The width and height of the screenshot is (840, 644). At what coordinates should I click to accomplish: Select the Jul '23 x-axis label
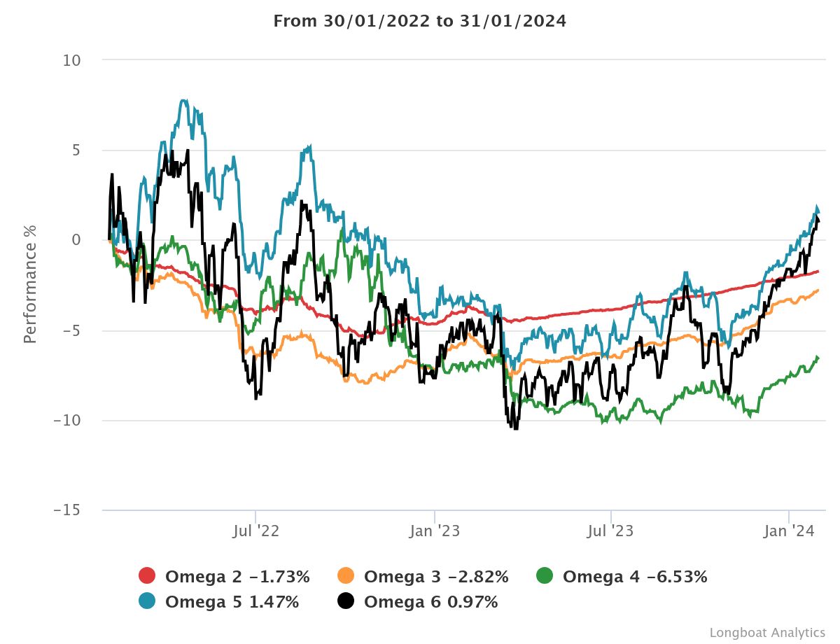point(611,531)
